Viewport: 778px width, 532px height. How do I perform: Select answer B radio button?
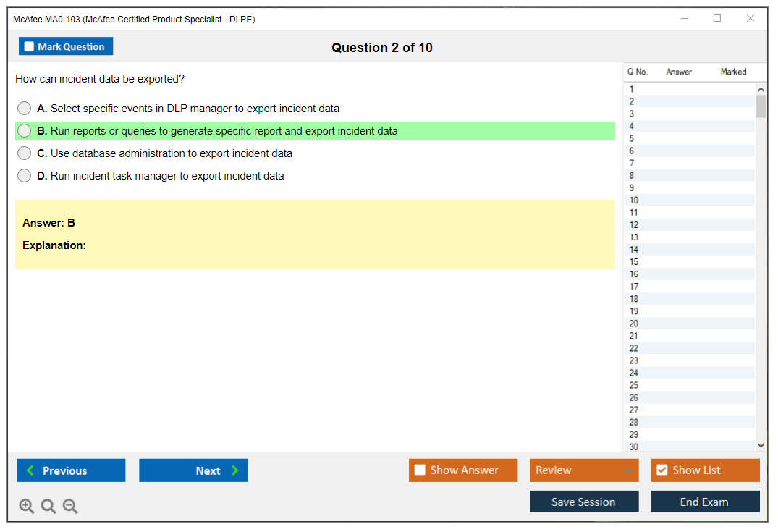tap(25, 131)
